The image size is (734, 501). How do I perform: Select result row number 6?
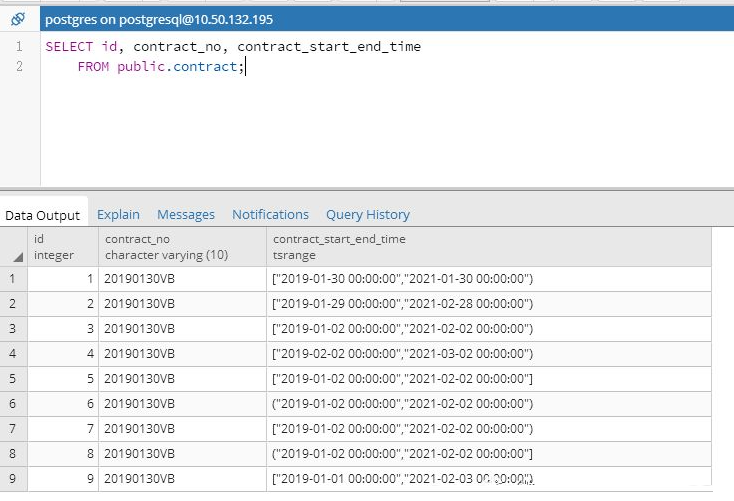tap(14, 404)
